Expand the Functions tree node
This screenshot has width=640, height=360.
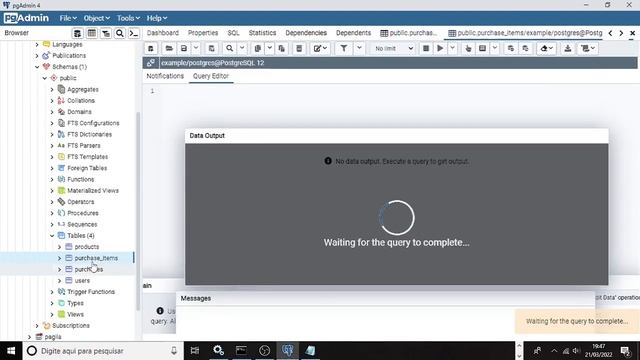(x=52, y=180)
